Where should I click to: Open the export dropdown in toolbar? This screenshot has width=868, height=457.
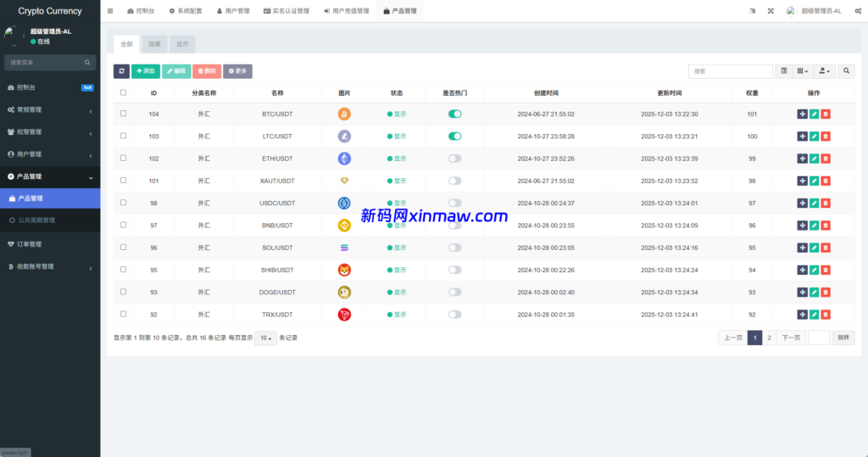(x=824, y=71)
